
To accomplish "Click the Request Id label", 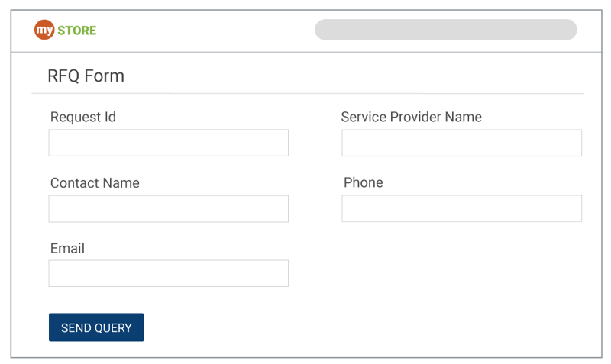I will (82, 117).
